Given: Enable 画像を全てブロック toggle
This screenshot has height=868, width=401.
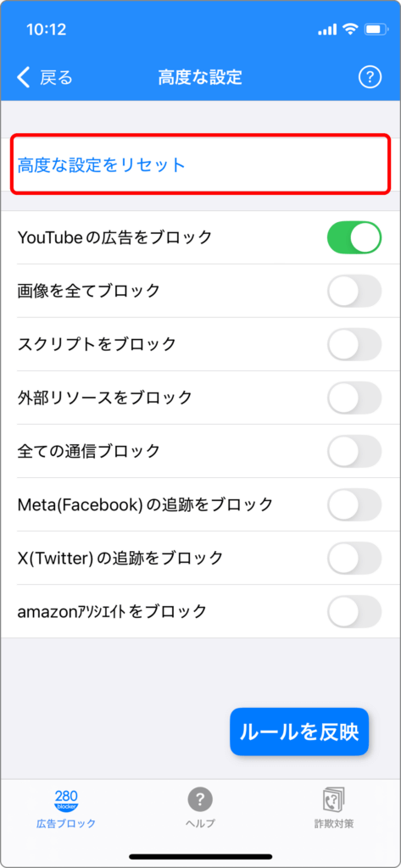Looking at the screenshot, I should point(354,291).
